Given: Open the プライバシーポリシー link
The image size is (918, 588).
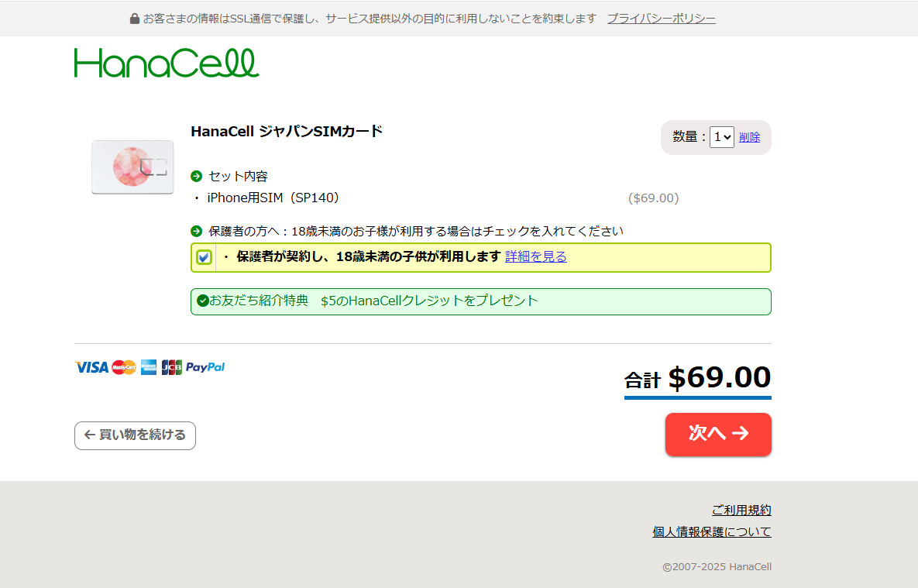Looking at the screenshot, I should [662, 19].
